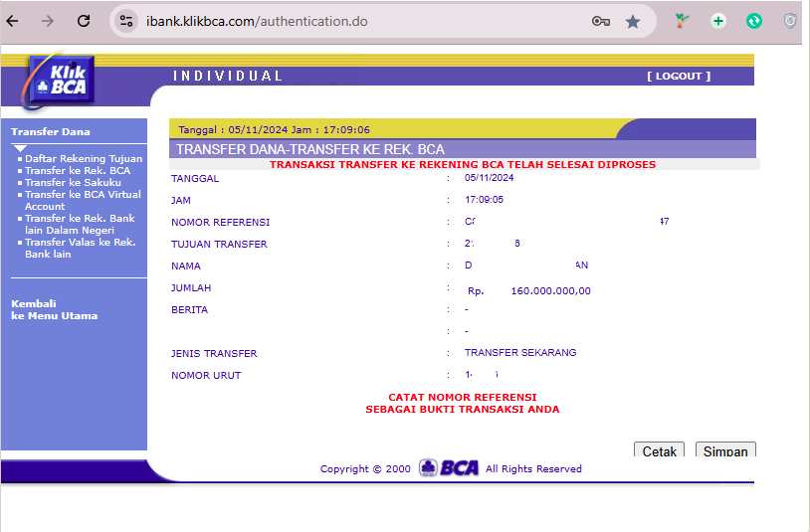This screenshot has width=810, height=532.
Task: Reload the KlikBCA page
Action: [x=84, y=21]
